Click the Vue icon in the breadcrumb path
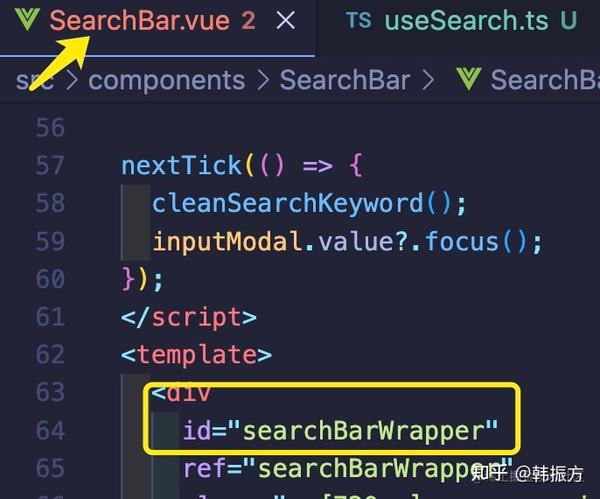Image resolution: width=600 pixels, height=499 pixels. (x=468, y=79)
